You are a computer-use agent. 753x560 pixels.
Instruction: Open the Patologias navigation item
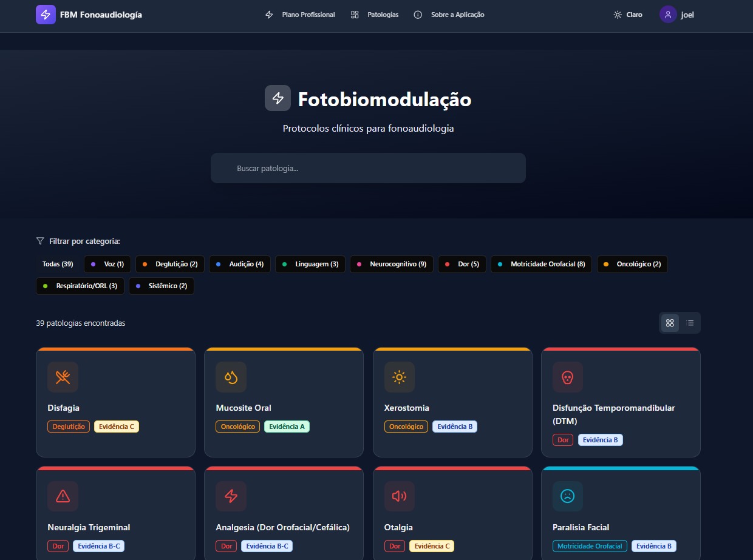(375, 15)
